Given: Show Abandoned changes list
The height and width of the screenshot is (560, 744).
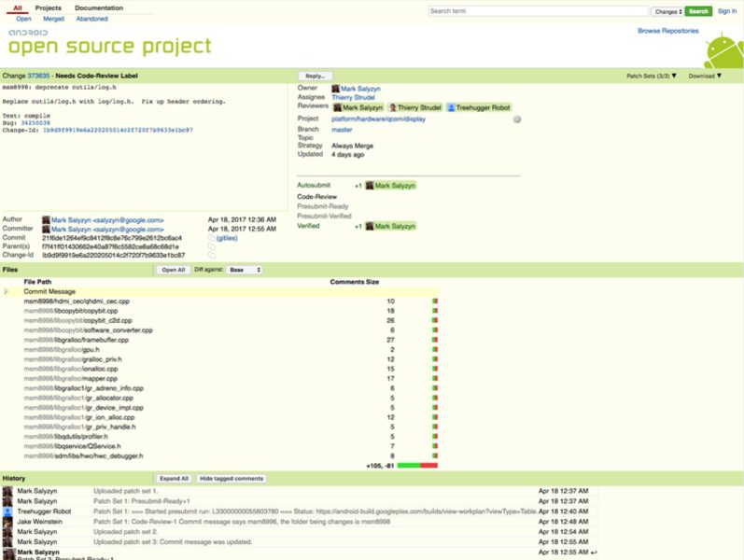Looking at the screenshot, I should click(x=92, y=19).
